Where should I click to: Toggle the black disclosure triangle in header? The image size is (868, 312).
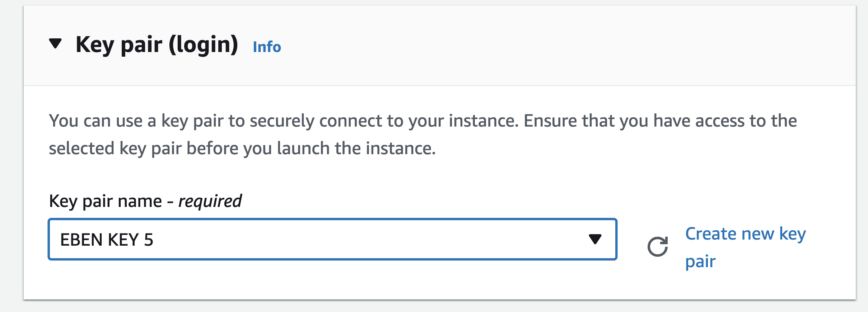coord(55,43)
